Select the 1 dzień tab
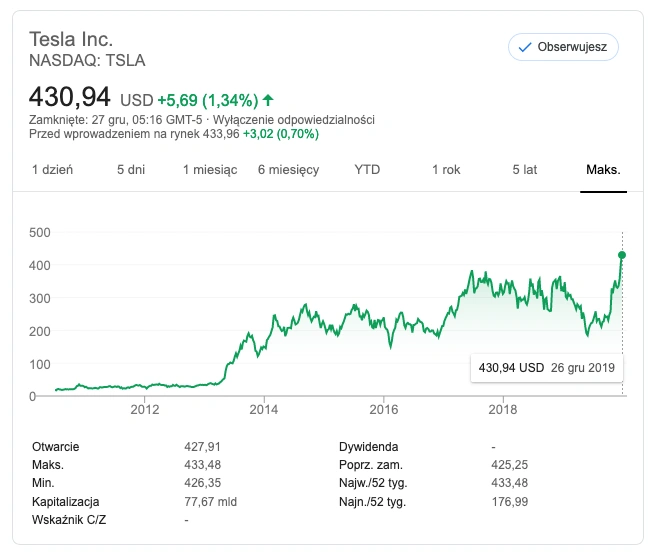656x556 pixels. [x=52, y=169]
